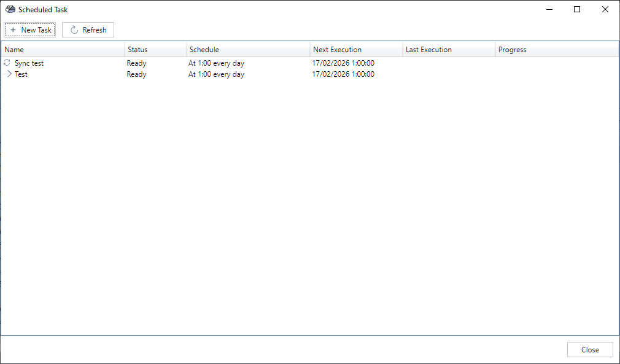Select the Next Execution date for Sync test

343,63
